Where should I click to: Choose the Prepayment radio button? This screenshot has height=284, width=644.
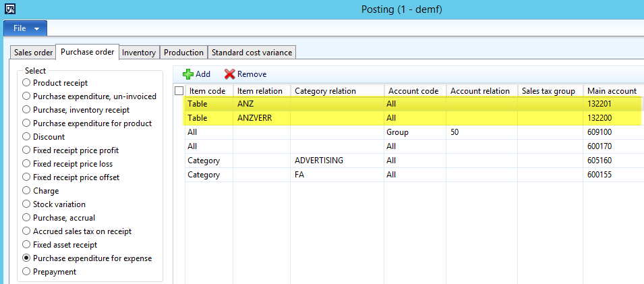[x=26, y=272]
